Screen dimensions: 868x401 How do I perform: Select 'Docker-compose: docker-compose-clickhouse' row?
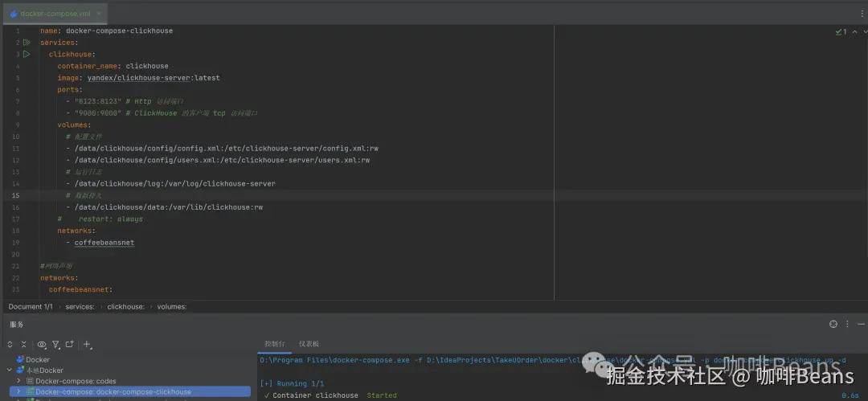pos(130,391)
